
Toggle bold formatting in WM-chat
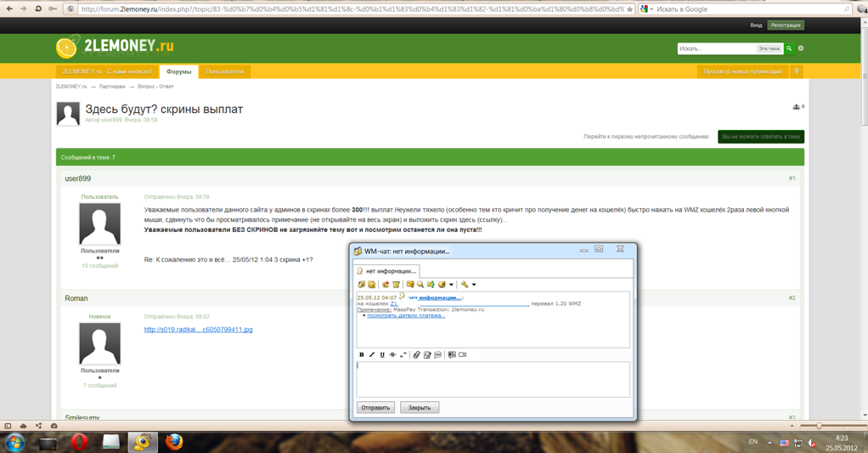click(362, 354)
